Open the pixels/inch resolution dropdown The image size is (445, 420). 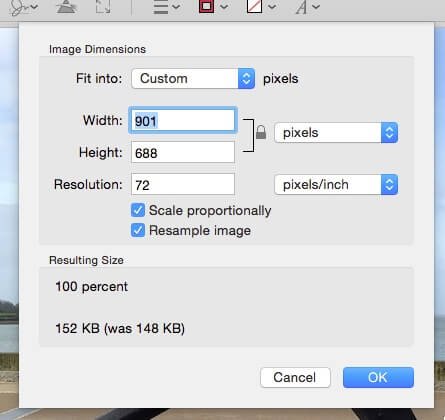point(336,184)
